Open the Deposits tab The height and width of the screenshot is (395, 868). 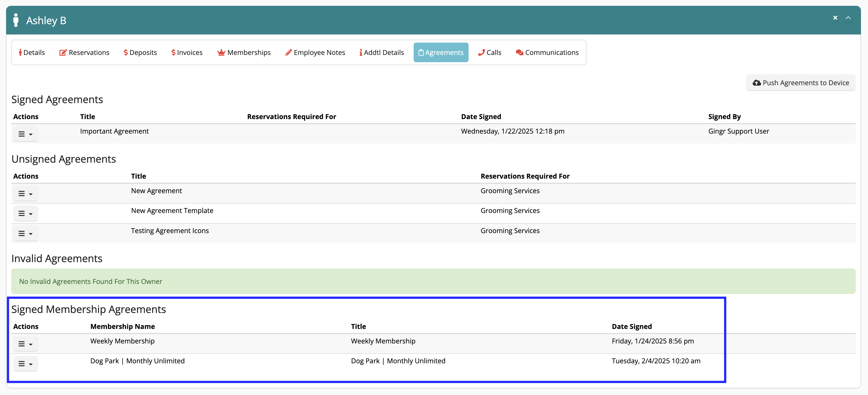[x=140, y=52]
